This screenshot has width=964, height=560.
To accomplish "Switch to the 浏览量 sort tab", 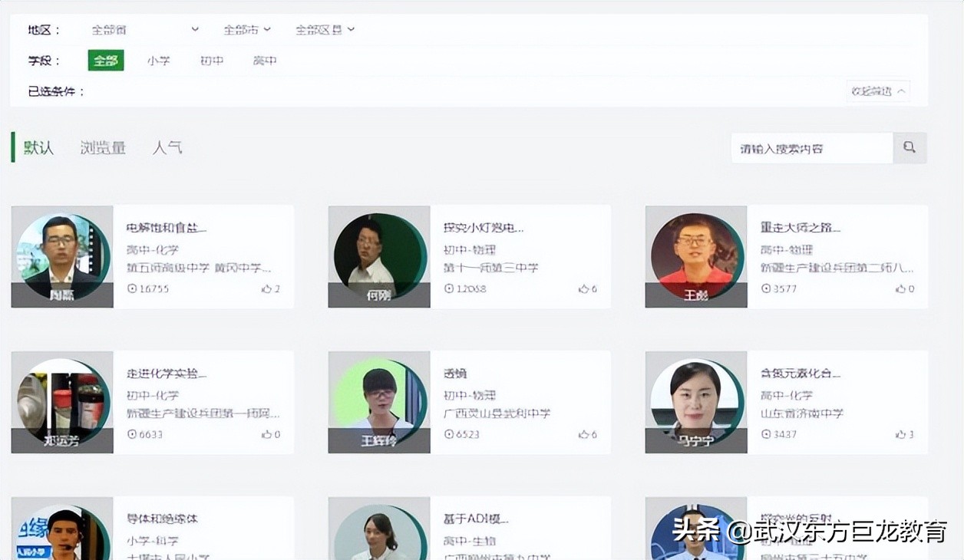I will tap(103, 147).
